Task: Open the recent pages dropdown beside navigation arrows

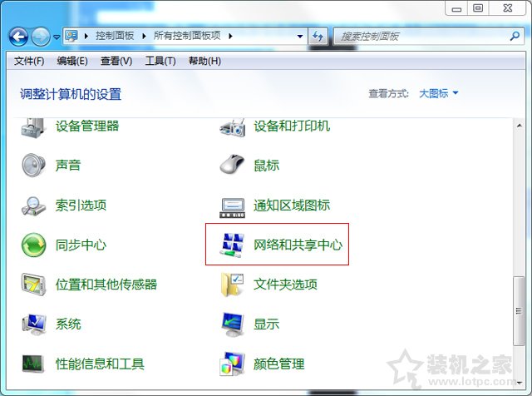Action: click(57, 37)
